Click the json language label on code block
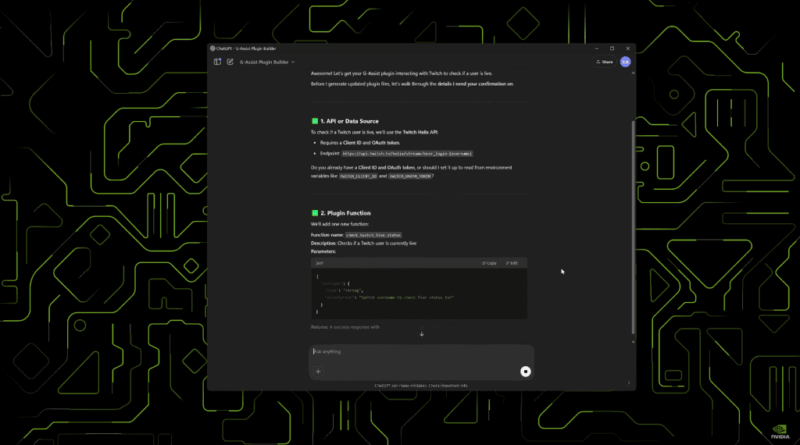800x445 pixels. click(x=319, y=263)
